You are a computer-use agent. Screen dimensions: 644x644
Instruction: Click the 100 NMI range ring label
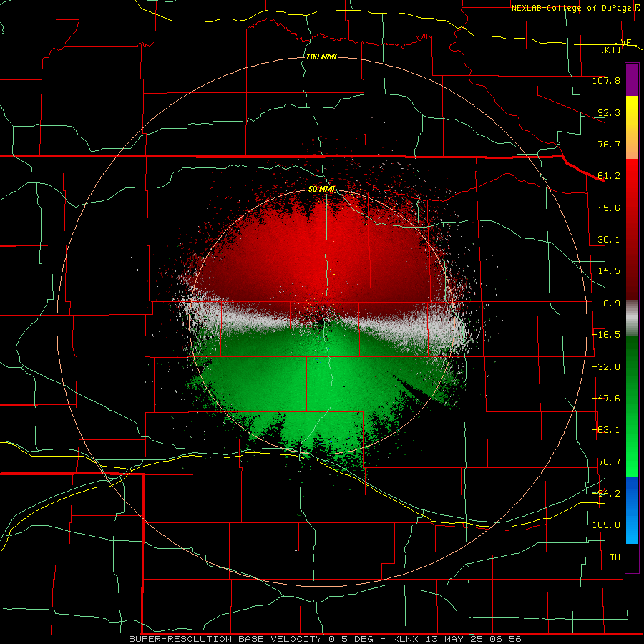pos(321,57)
